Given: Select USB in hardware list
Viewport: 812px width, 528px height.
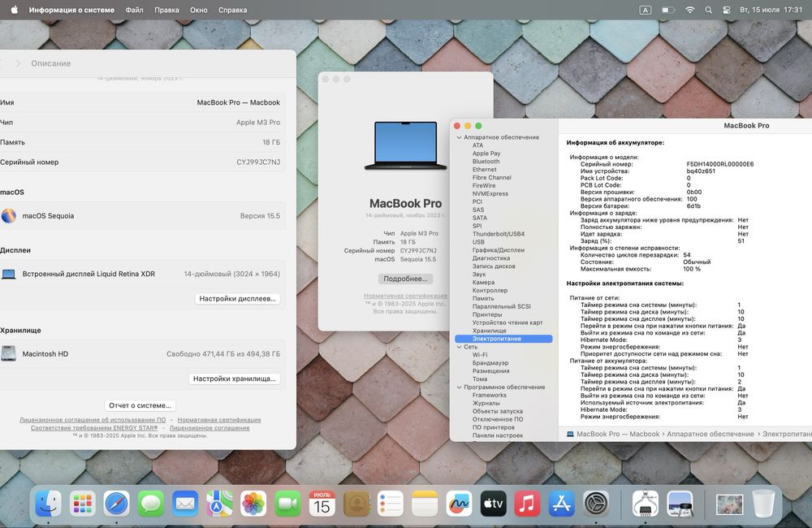Looking at the screenshot, I should [x=478, y=242].
